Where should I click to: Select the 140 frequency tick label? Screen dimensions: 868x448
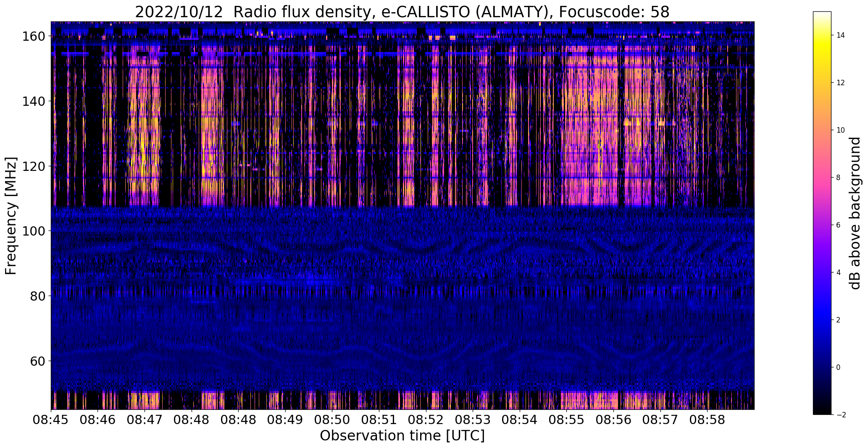tap(35, 102)
